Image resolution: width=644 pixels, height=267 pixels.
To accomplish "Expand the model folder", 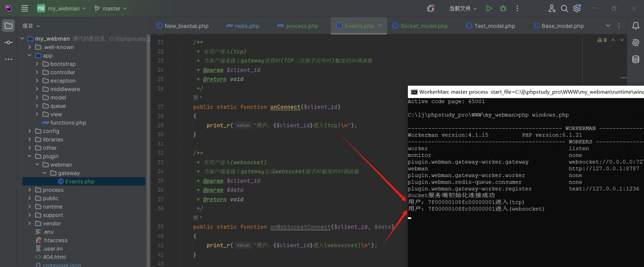I will (x=37, y=97).
